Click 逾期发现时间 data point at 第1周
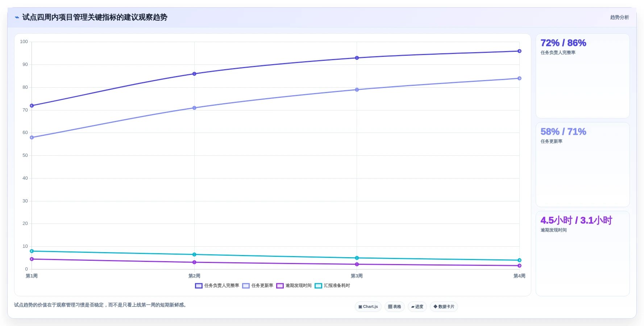This screenshot has height=326, width=644. coord(32,259)
